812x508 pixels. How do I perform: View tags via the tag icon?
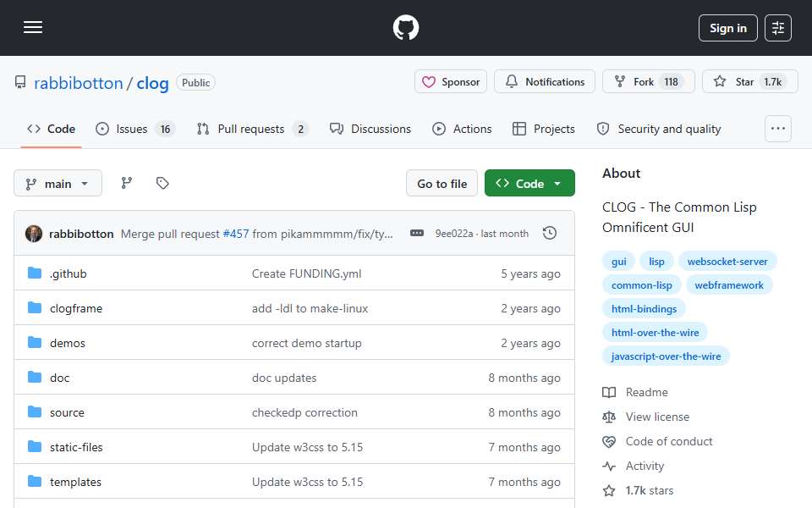click(162, 183)
